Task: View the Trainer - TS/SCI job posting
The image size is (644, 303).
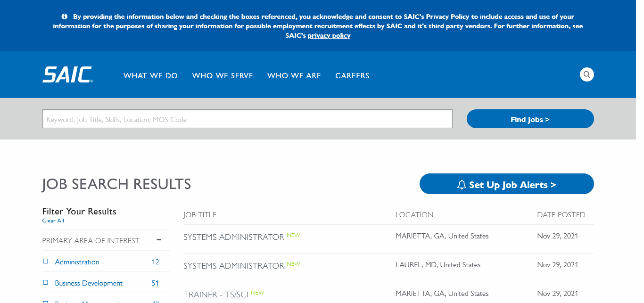Action: click(216, 295)
